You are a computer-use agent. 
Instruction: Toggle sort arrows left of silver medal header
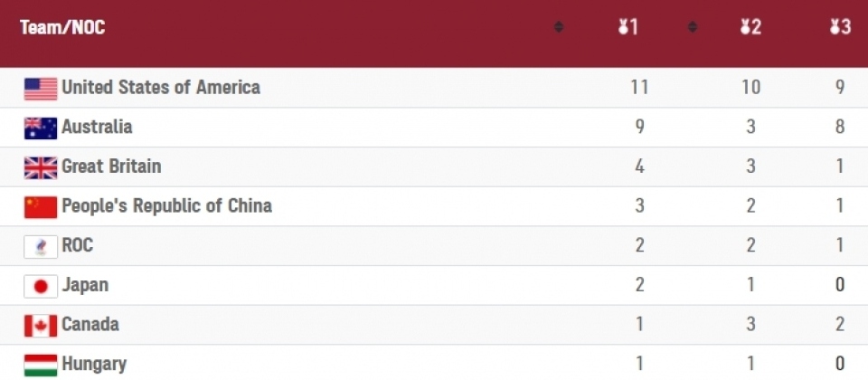(693, 27)
